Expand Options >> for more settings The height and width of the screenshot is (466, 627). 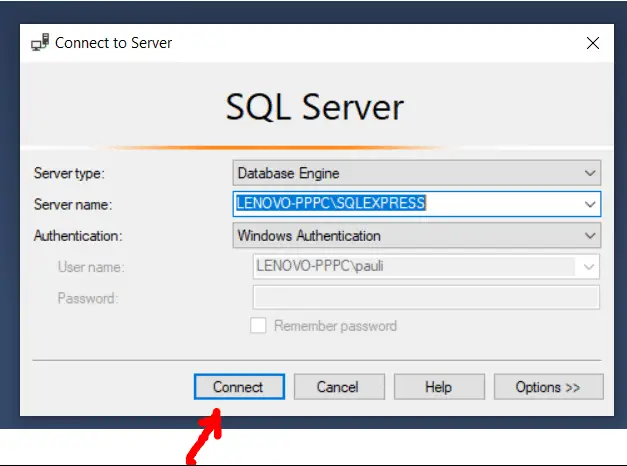(549, 387)
